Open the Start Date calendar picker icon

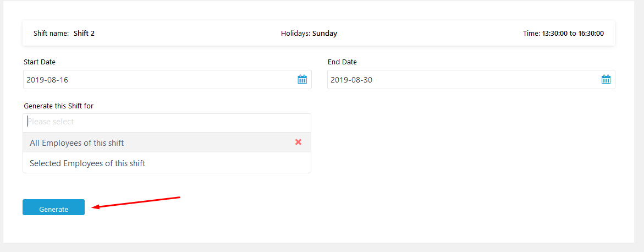point(302,79)
